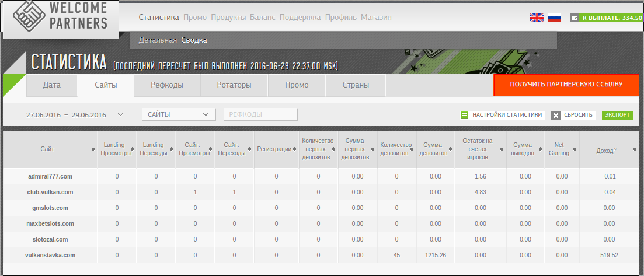Click the Welcome Partners logo
The height and width of the screenshot is (276, 644).
coord(60,18)
